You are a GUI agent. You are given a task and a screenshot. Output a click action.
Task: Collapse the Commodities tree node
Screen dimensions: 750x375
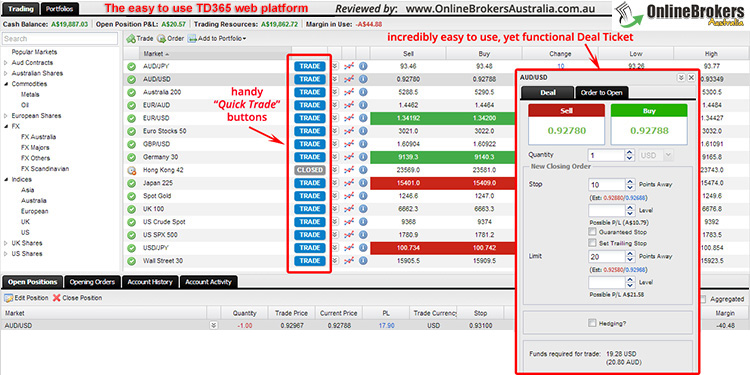6,84
